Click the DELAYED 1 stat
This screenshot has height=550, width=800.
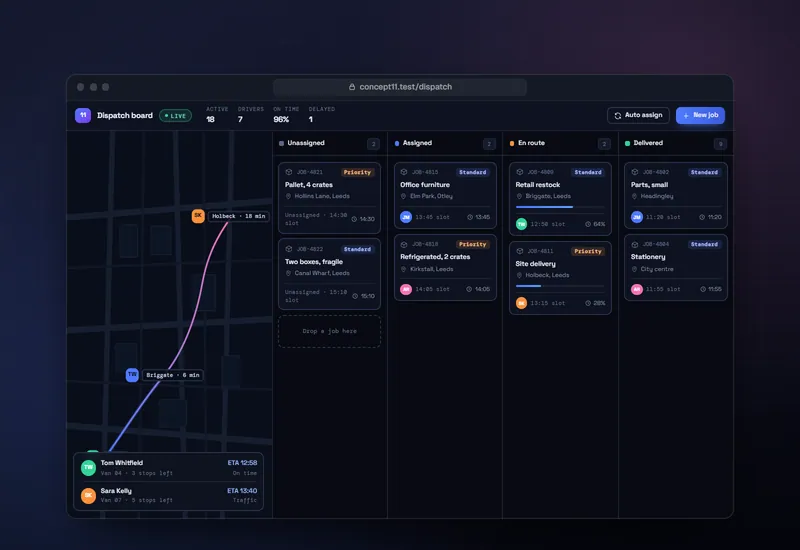(x=321, y=115)
